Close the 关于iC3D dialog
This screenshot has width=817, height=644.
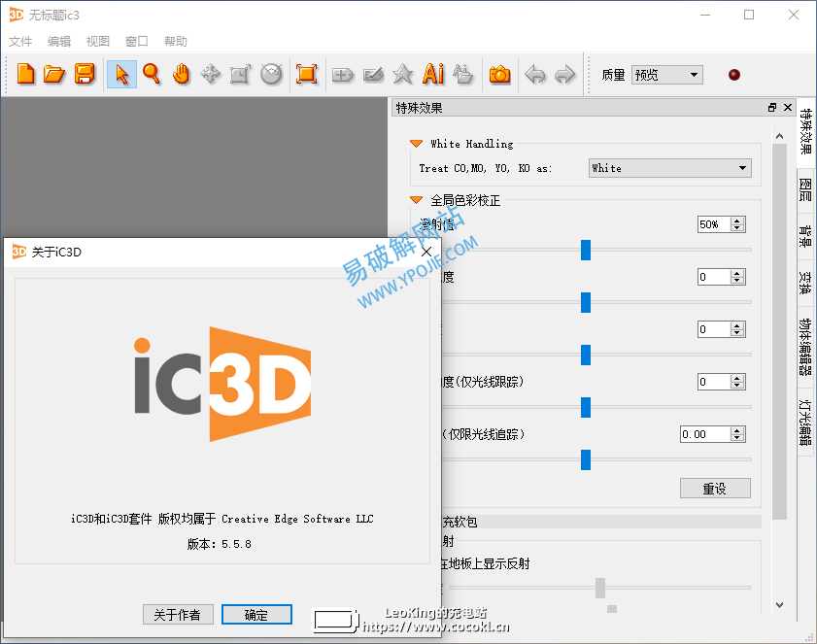tap(426, 252)
